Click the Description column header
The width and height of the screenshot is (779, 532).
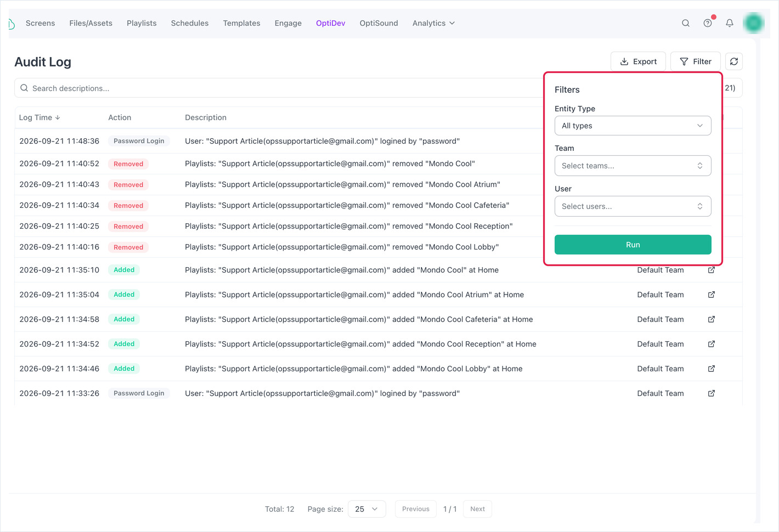(x=206, y=117)
